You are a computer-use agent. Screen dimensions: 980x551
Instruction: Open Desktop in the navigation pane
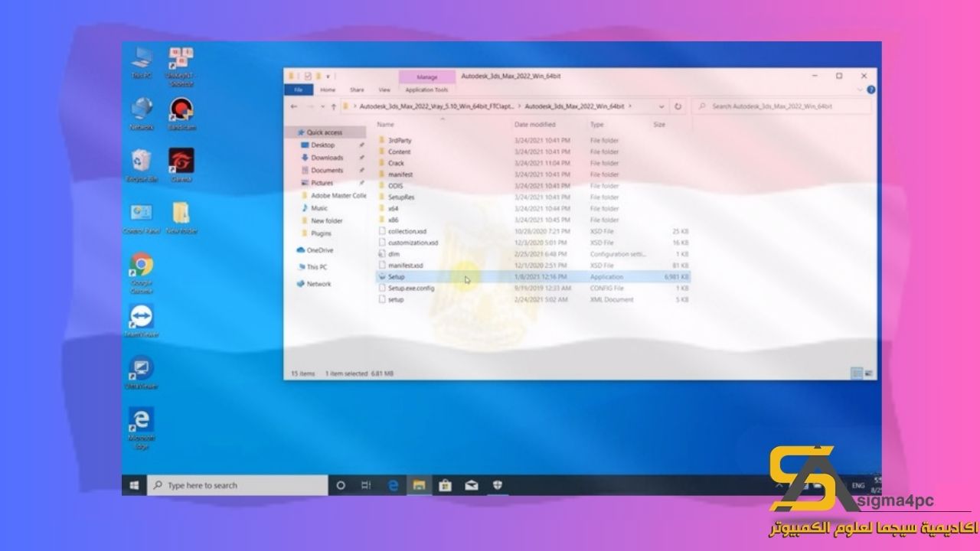322,145
